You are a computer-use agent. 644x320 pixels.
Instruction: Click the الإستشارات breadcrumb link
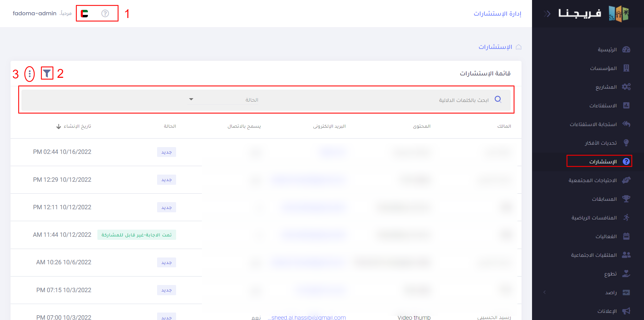click(x=495, y=47)
